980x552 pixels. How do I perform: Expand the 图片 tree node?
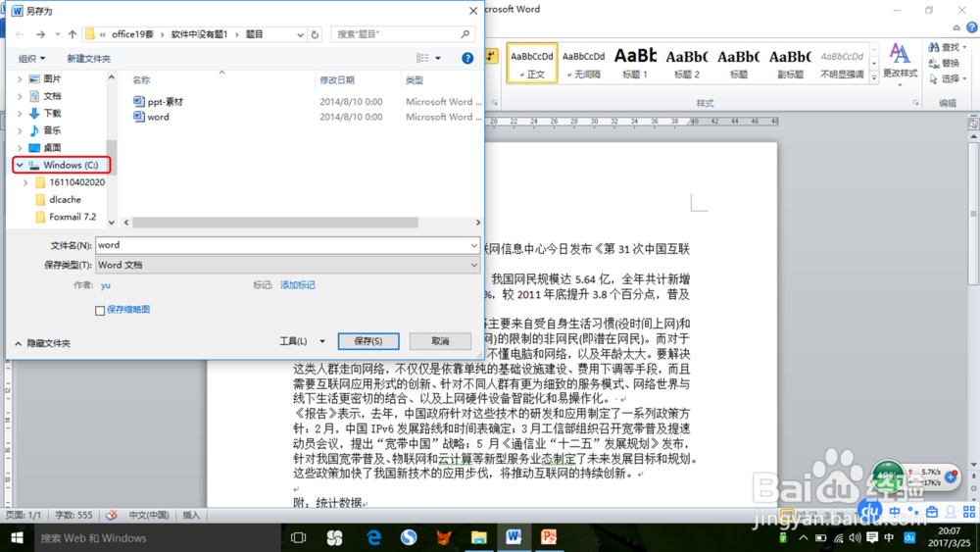(x=20, y=78)
